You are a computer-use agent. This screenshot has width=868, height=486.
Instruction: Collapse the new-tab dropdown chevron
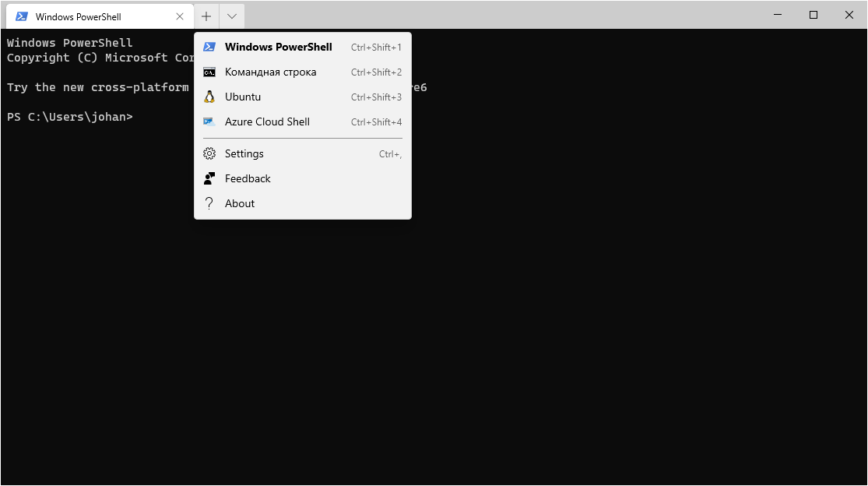[x=232, y=16]
